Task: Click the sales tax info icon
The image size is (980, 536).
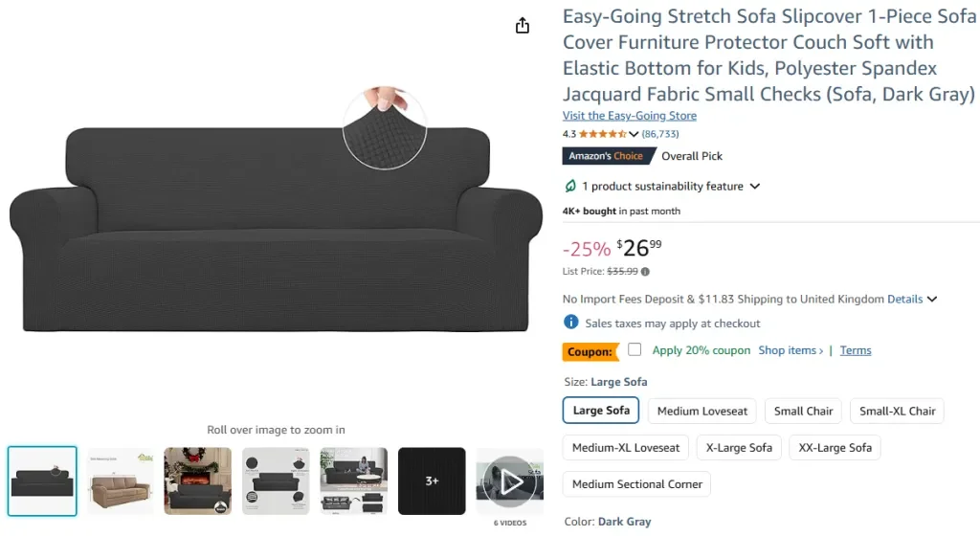Action: pos(571,324)
